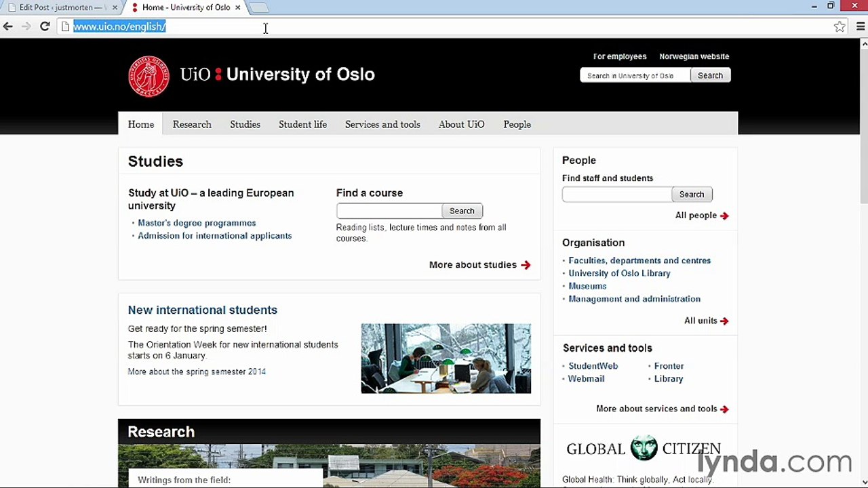
Task: Open Master's degree programmes link
Action: [x=197, y=223]
